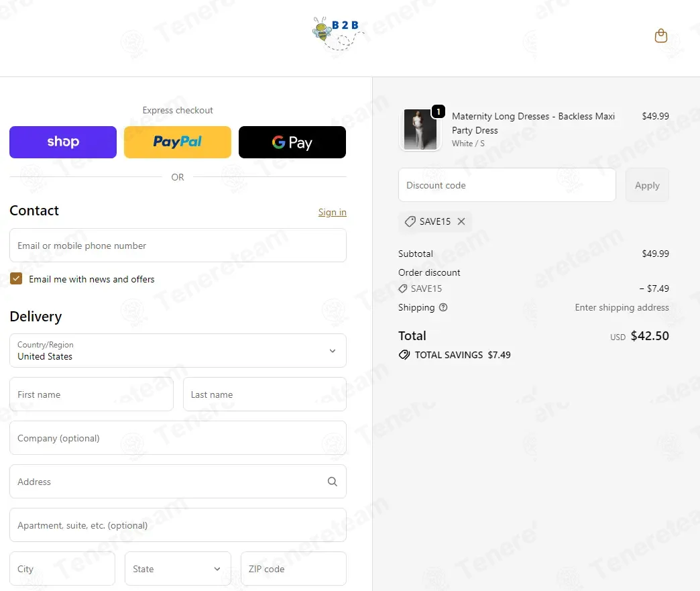The width and height of the screenshot is (700, 591).
Task: Check out with Shop Pay
Action: [63, 142]
